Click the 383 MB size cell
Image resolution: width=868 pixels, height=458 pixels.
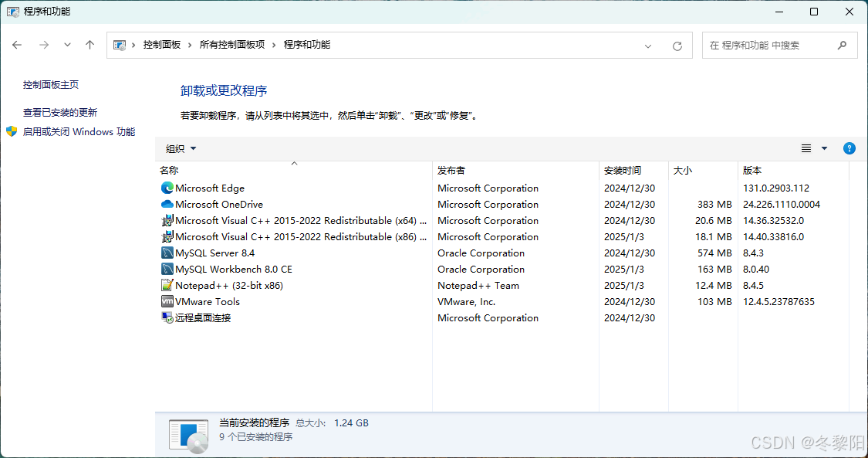pyautogui.click(x=714, y=205)
